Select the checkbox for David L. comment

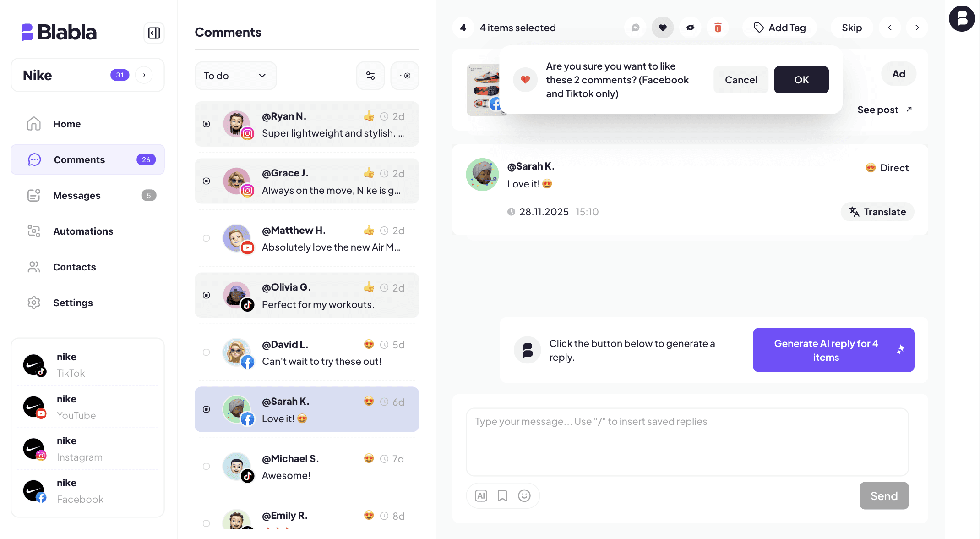pos(207,352)
